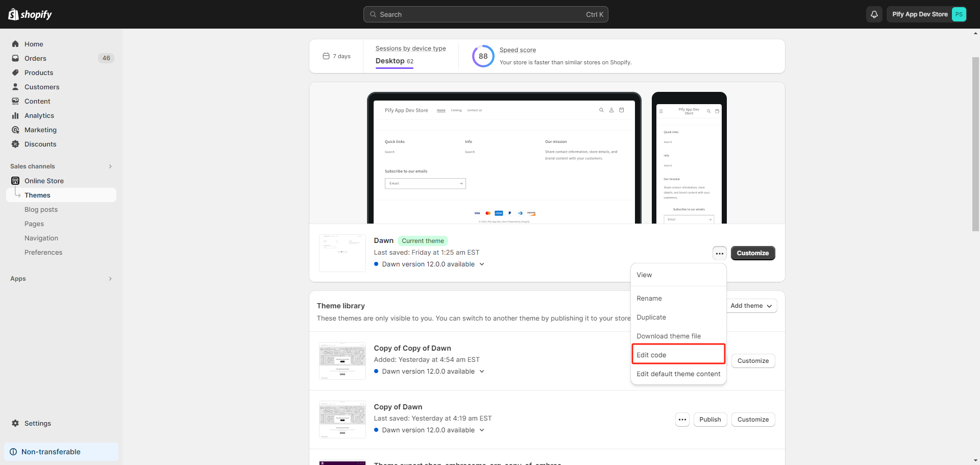Click the desktop theme preview image

(x=504, y=158)
